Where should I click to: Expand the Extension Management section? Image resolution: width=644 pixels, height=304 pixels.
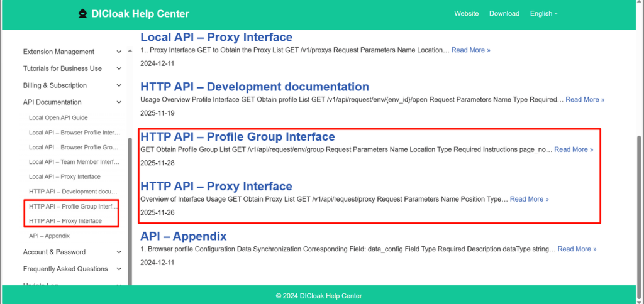[x=119, y=52]
